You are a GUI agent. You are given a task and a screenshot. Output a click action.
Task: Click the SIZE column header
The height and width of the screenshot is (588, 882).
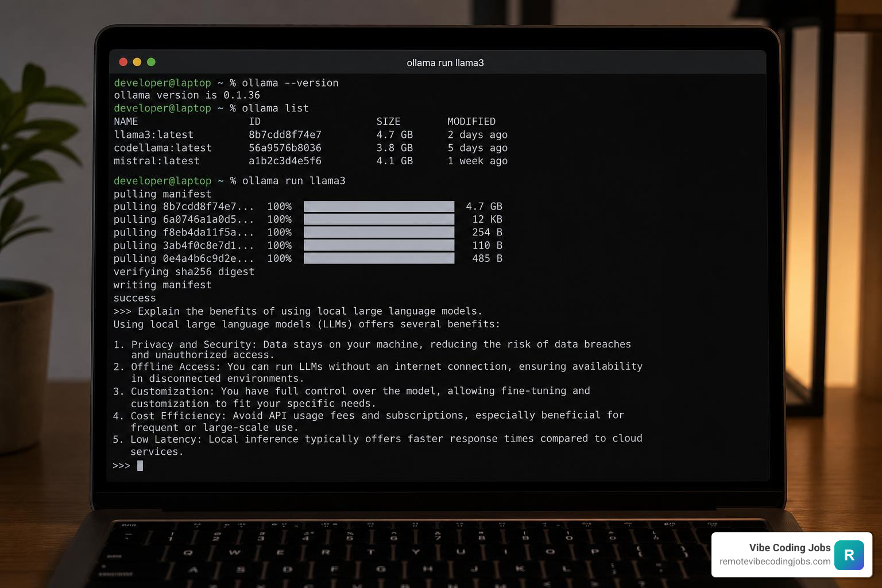point(388,122)
